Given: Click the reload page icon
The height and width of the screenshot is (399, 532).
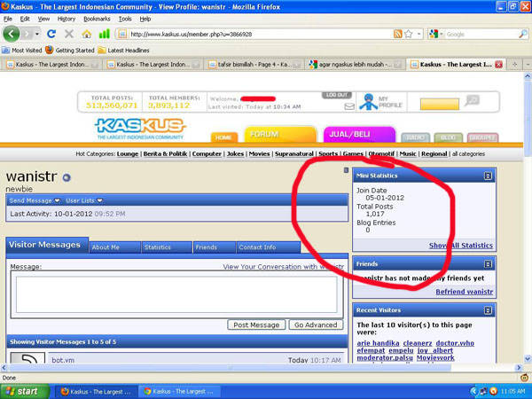Looking at the screenshot, I should [x=51, y=34].
